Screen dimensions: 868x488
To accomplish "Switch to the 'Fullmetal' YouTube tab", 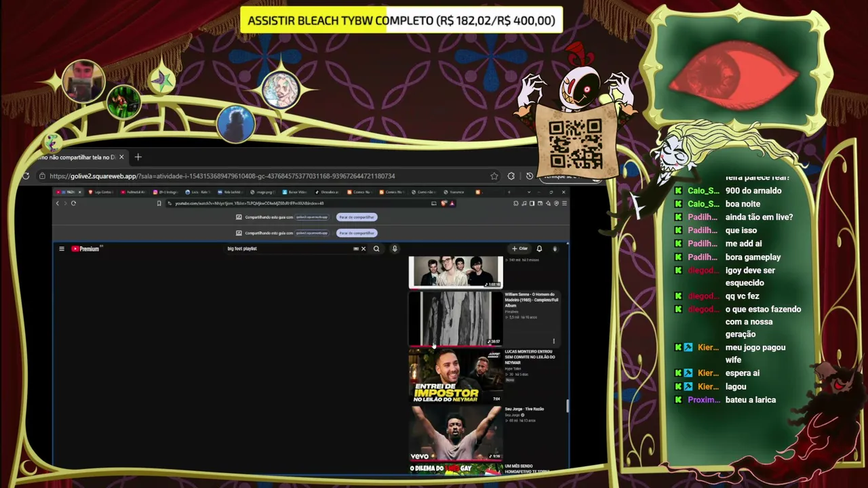I will tap(134, 192).
